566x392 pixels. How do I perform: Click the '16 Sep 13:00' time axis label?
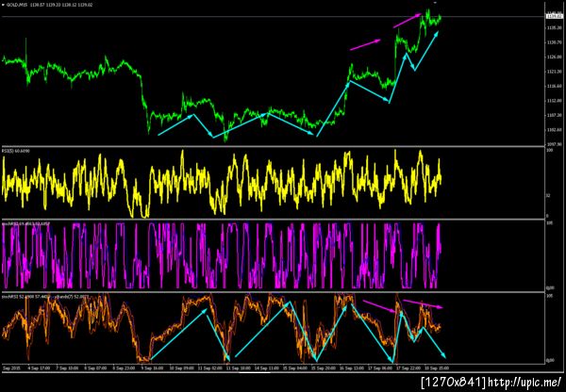(x=353, y=368)
